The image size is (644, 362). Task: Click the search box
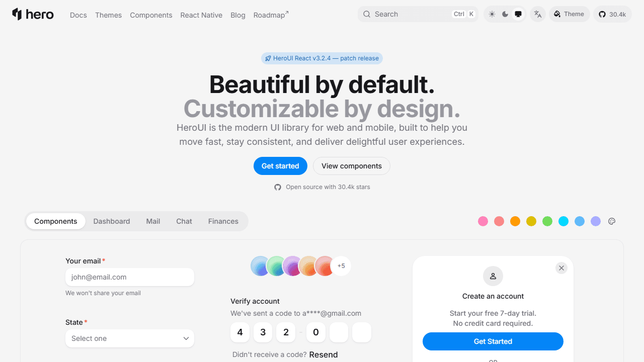418,14
